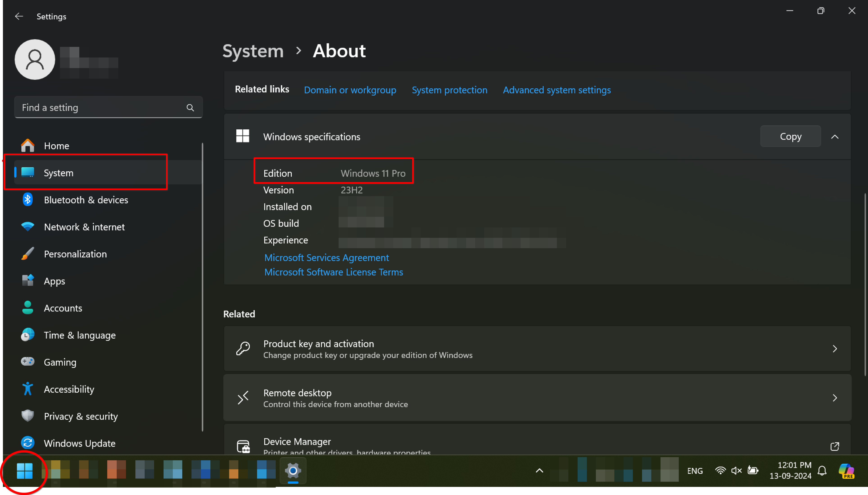Click the ENG language indicator in the taskbar
The width and height of the screenshot is (868, 495).
695,471
